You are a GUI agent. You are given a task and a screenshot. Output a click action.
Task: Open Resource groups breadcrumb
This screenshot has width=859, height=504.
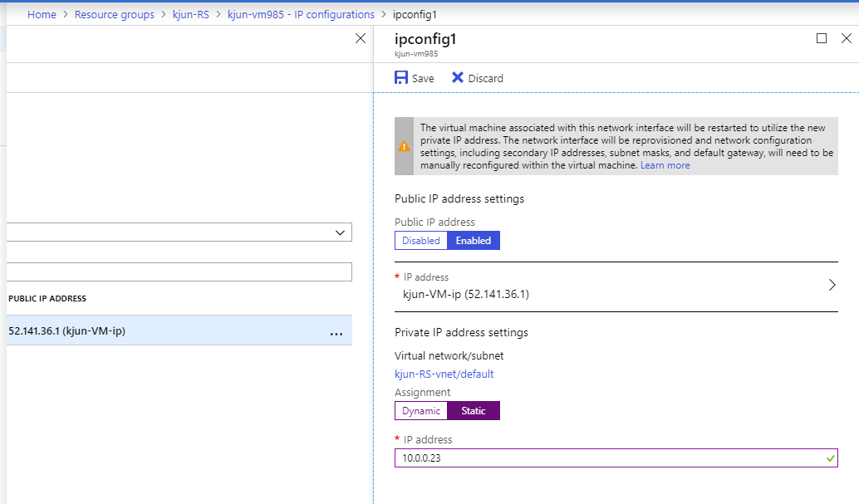pos(115,15)
